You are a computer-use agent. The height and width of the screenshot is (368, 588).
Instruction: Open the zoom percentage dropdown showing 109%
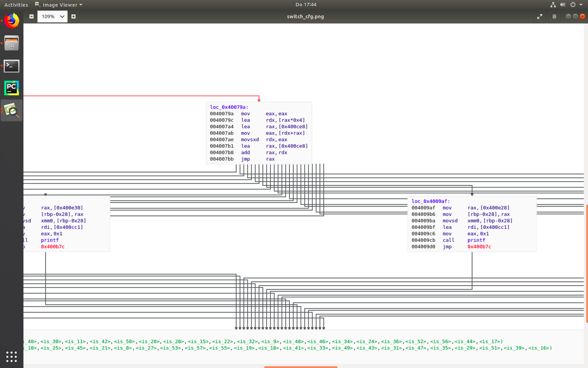52,16
